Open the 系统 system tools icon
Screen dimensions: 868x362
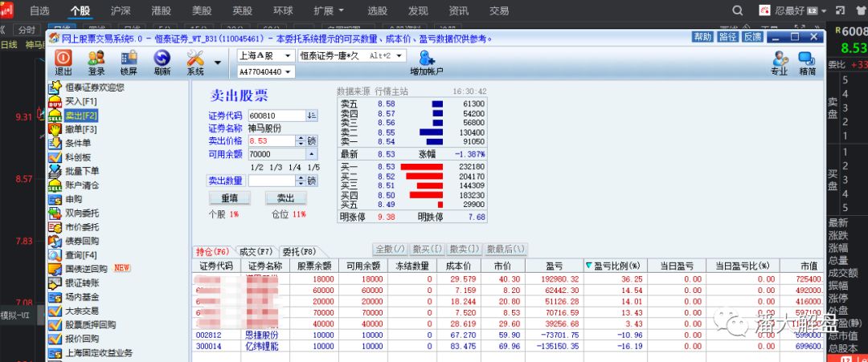point(195,63)
